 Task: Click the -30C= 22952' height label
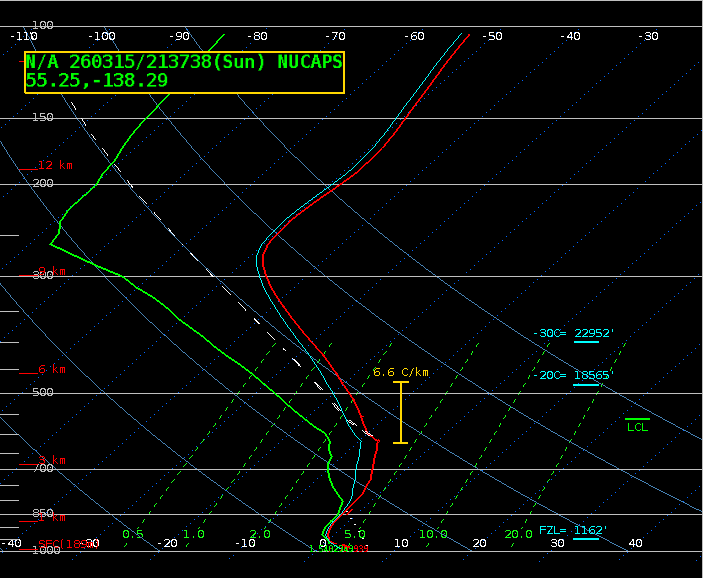point(573,334)
